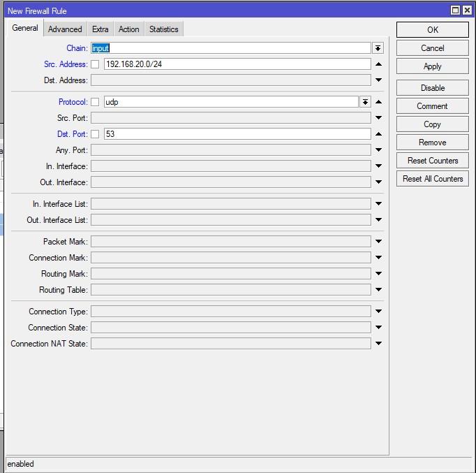Viewport: 476px width, 473px height.
Task: Switch to the Advanced tab
Action: 65,29
